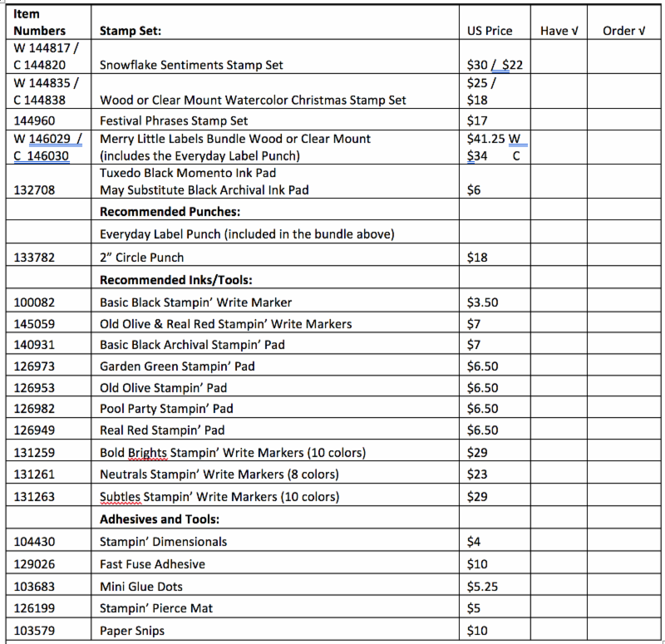Click the 'Have √' column header
The height and width of the screenshot is (644, 665).
coord(559,31)
